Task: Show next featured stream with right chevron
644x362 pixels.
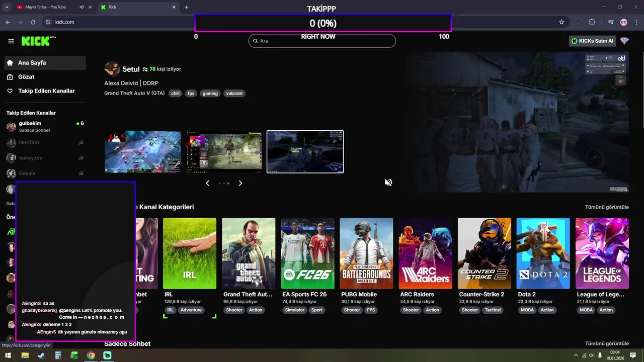Action: 240,183
